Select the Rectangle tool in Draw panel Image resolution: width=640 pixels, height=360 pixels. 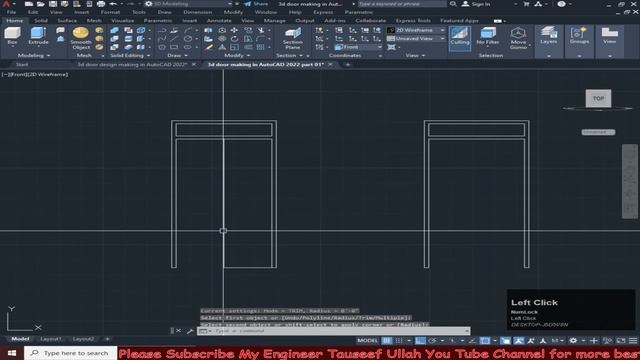(174, 47)
